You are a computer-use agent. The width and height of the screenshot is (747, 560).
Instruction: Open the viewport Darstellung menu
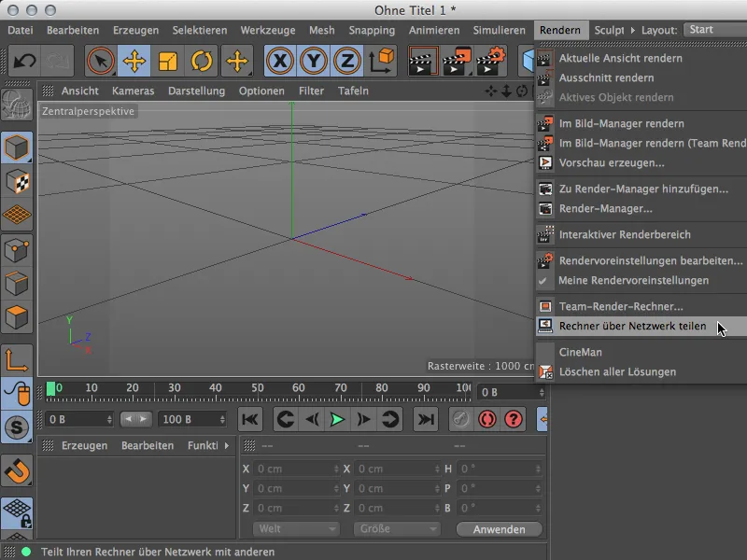click(197, 91)
